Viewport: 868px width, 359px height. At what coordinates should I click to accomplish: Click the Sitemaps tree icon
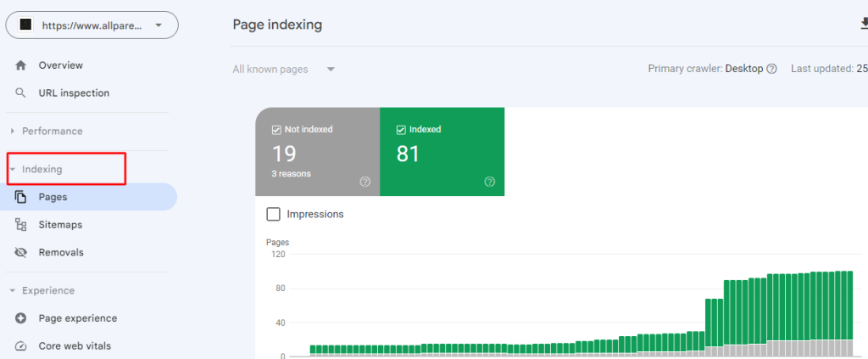pos(20,225)
